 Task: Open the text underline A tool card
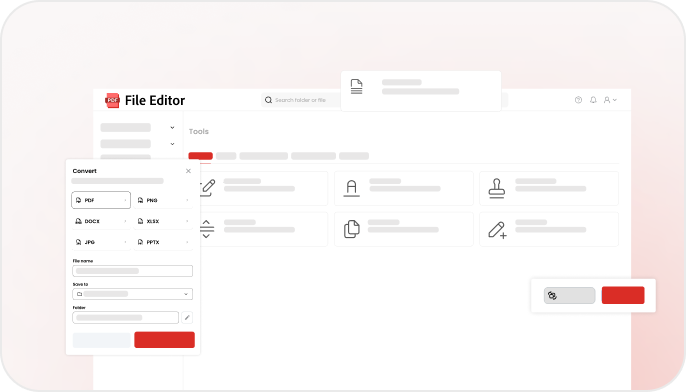point(404,188)
